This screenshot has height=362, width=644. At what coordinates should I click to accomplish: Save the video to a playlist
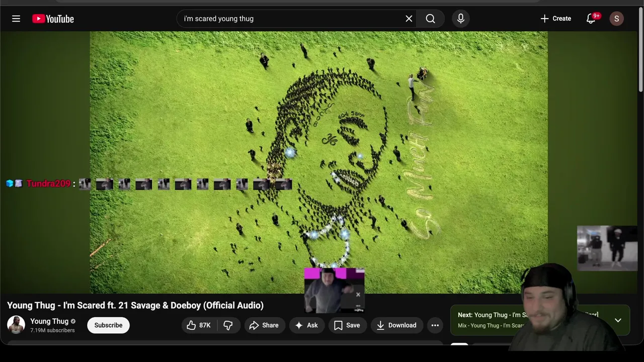pyautogui.click(x=347, y=325)
